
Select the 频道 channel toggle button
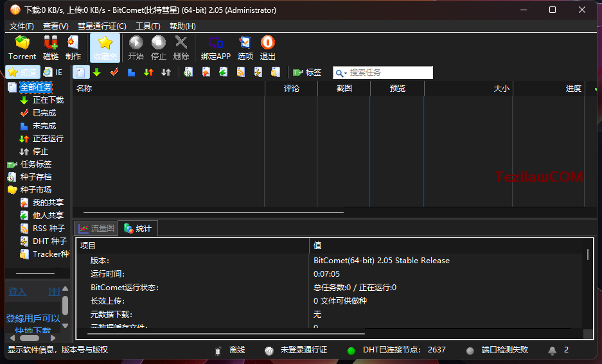tap(22, 72)
